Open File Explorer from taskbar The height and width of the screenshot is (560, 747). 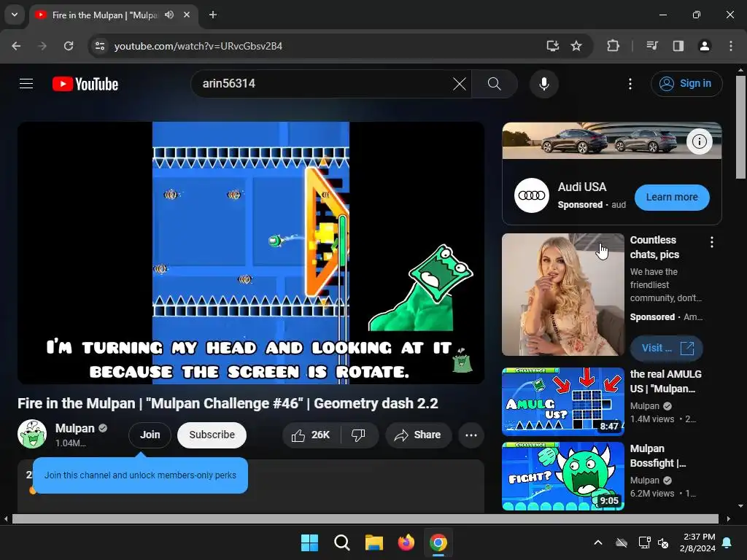(x=374, y=542)
